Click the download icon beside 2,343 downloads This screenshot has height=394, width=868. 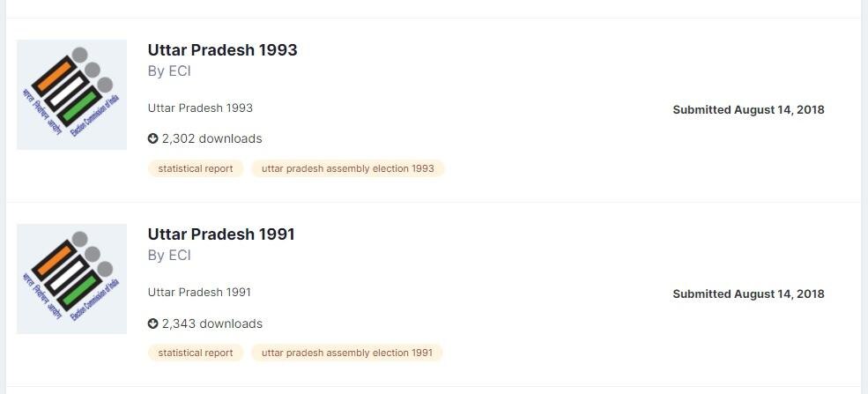coord(152,323)
